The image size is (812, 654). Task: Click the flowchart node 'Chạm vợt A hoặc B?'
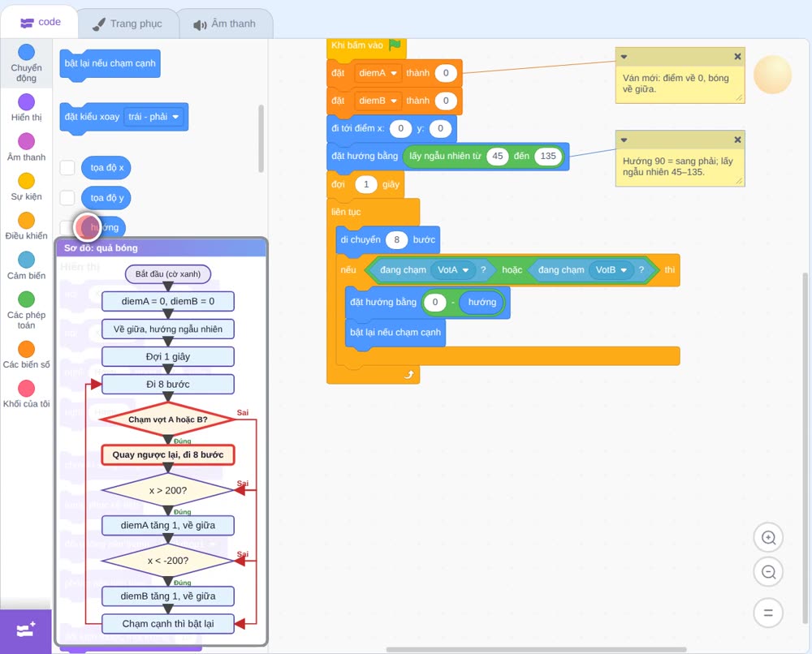coord(168,420)
